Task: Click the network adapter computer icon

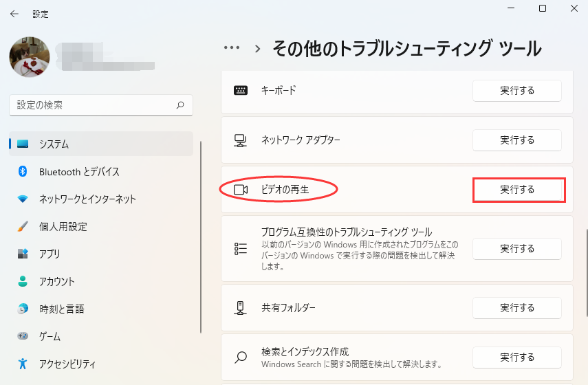Action: point(241,140)
